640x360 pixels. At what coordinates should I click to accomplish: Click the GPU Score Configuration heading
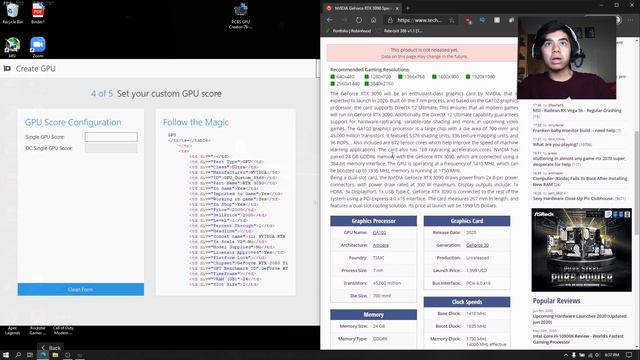(x=73, y=122)
